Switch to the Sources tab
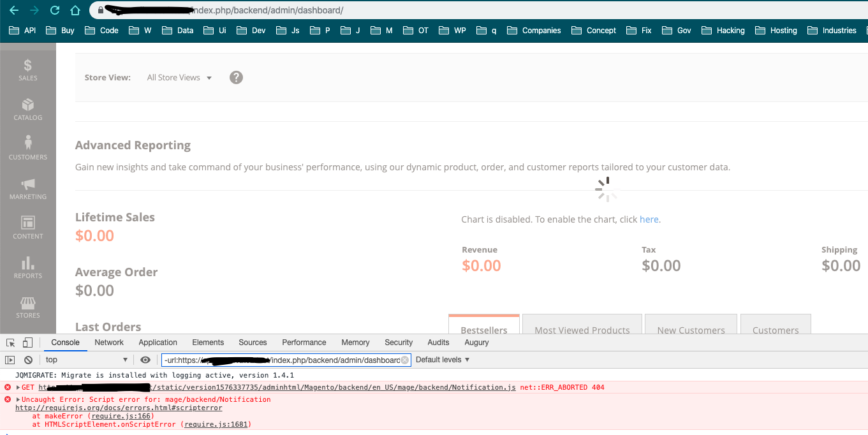 [x=253, y=343]
